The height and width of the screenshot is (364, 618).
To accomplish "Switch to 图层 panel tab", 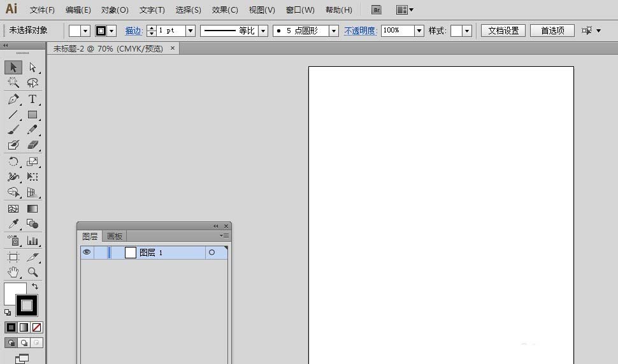I will point(90,236).
